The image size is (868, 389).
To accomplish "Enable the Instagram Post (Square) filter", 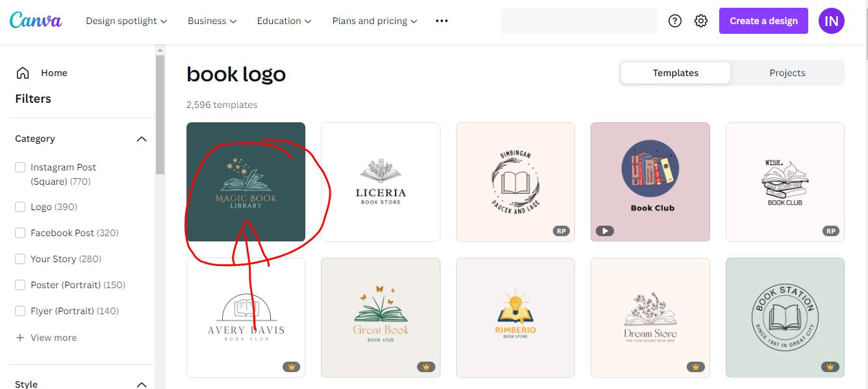I will [20, 167].
